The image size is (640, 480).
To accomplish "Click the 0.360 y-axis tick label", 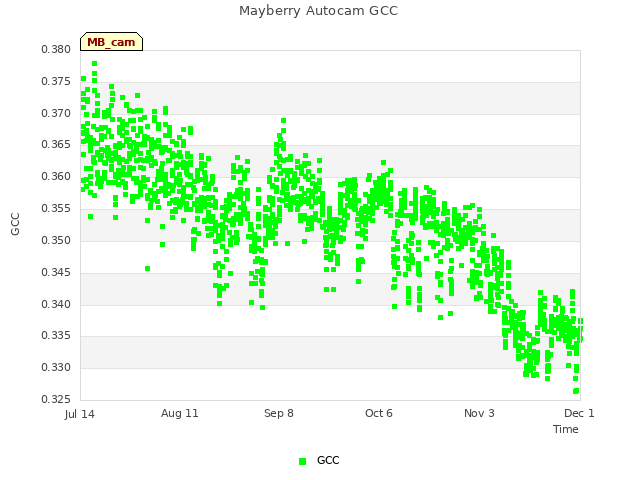I will [56, 176].
